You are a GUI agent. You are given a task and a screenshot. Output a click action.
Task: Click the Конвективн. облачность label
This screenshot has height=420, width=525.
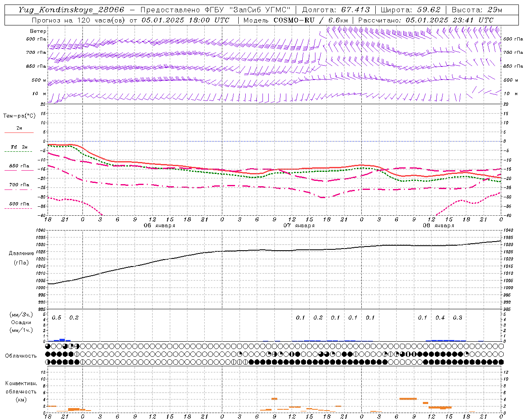pos(21,391)
